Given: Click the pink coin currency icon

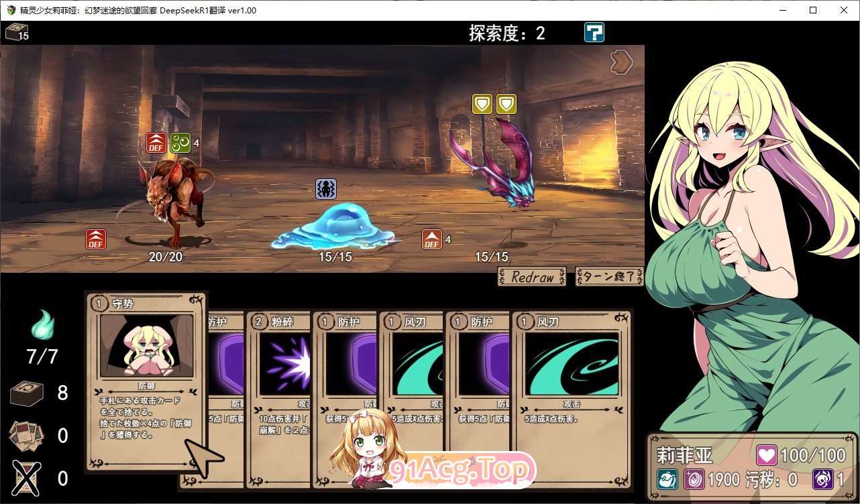Looking at the screenshot, I should 694,479.
